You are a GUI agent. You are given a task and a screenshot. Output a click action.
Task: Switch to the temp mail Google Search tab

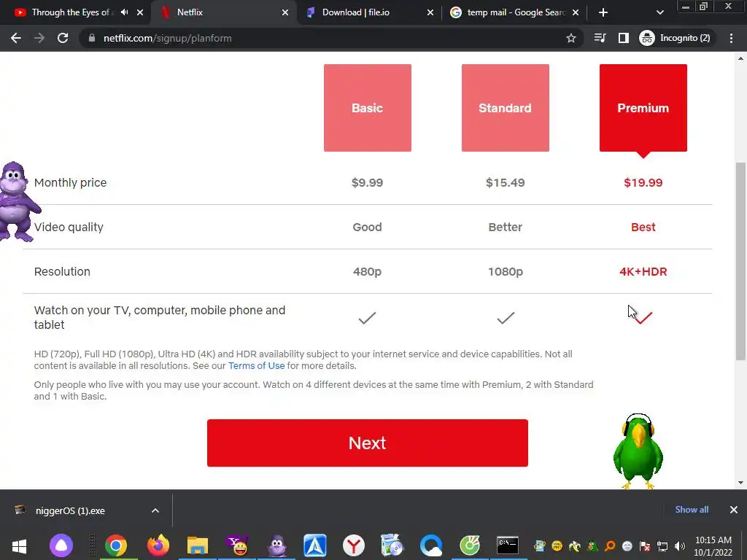(x=514, y=12)
